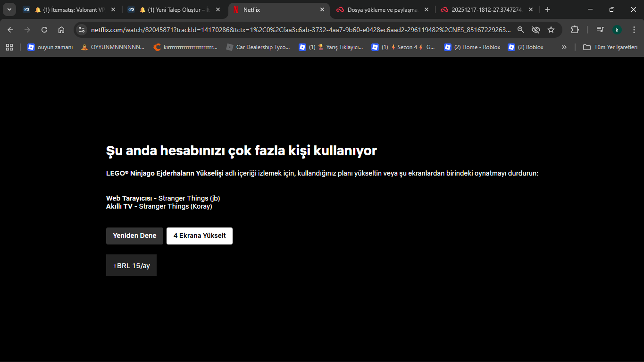
Task: Open the (2) Roblox bookmark
Action: [526, 47]
